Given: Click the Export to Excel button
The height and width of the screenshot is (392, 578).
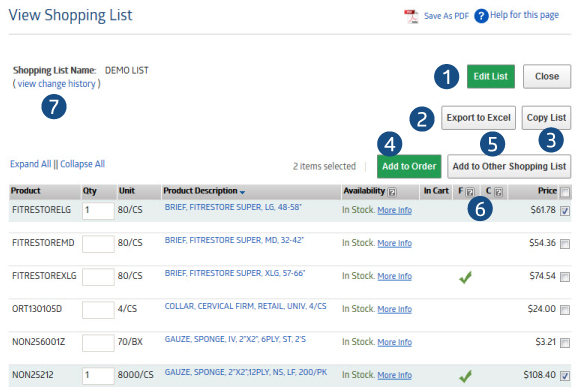Looking at the screenshot, I should tap(478, 118).
